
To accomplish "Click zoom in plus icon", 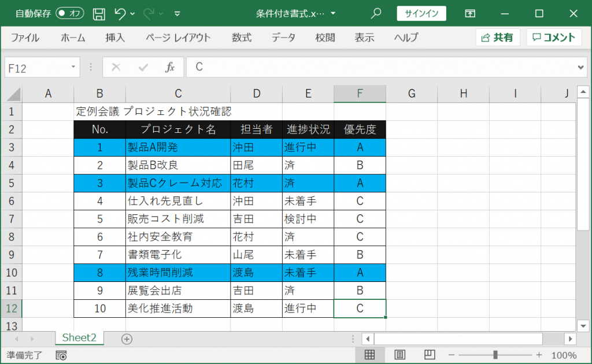I will point(539,355).
